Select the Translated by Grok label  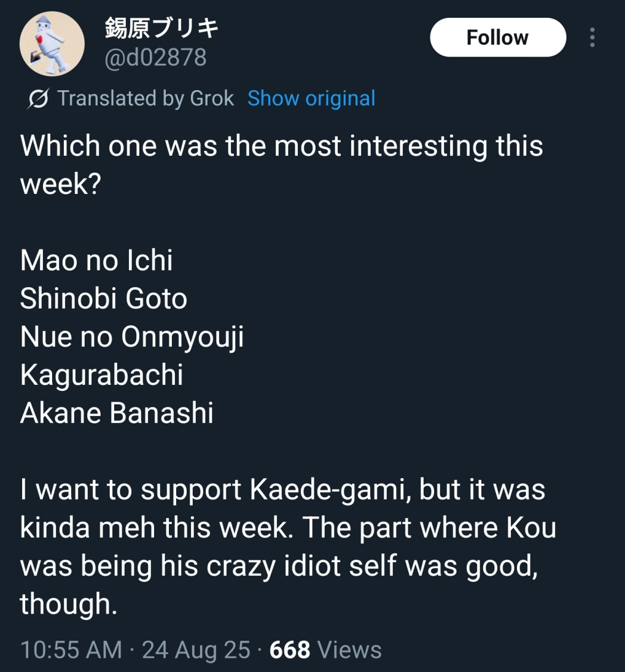tap(146, 99)
